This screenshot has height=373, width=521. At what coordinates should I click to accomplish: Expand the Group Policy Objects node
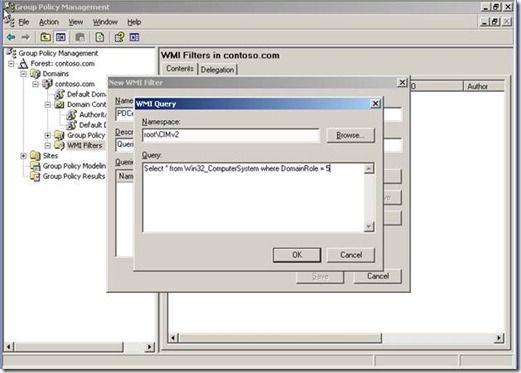pos(47,135)
